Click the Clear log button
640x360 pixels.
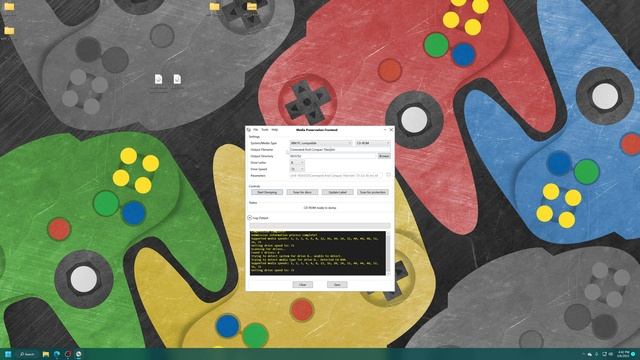point(302,284)
